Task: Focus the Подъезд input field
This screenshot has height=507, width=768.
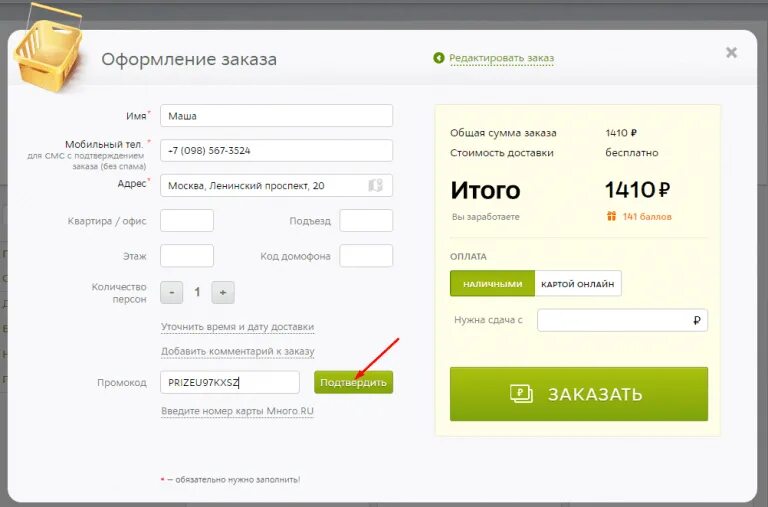Action: pos(366,220)
